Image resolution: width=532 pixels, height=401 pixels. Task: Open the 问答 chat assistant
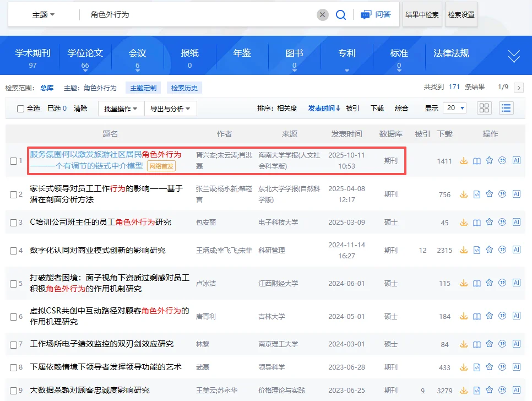click(376, 14)
